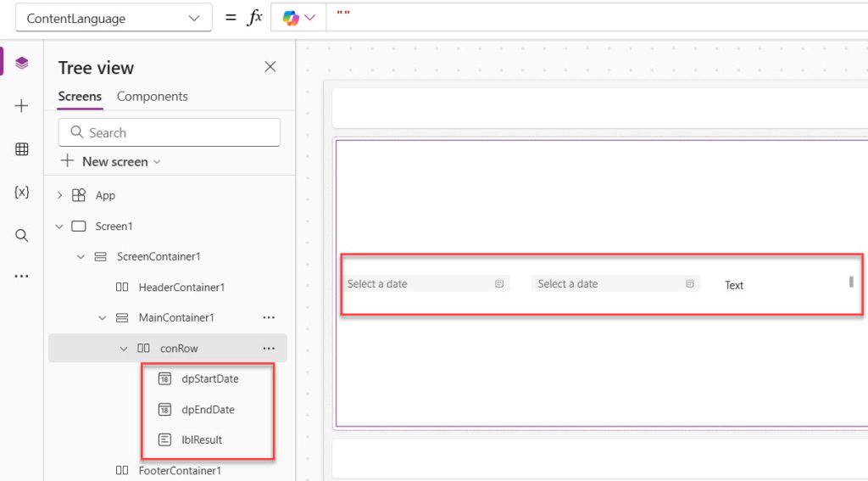Viewport: 868px width, 481px height.
Task: Collapse the MainContainer1 node
Action: [103, 318]
